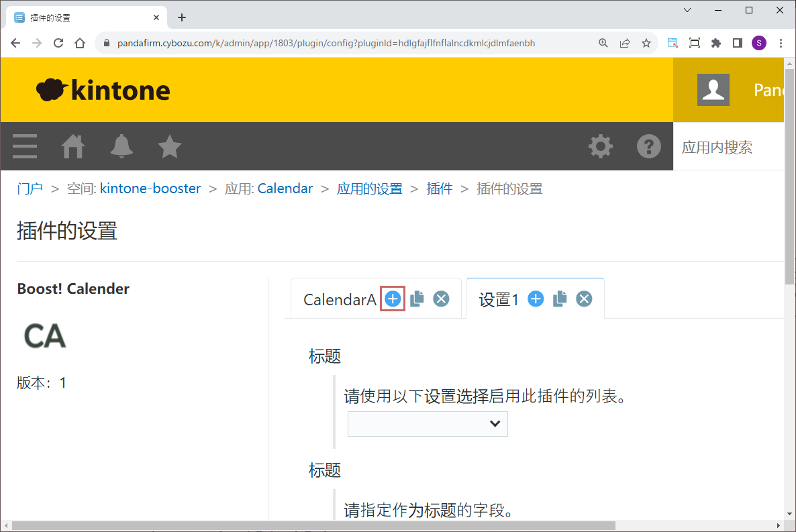
Task: Click the add icon on CalendarA tab
Action: point(393,299)
